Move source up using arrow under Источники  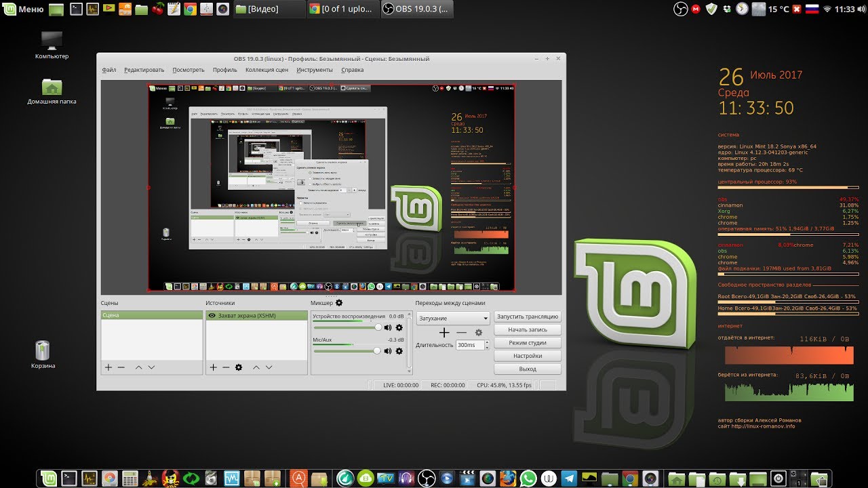(x=256, y=367)
